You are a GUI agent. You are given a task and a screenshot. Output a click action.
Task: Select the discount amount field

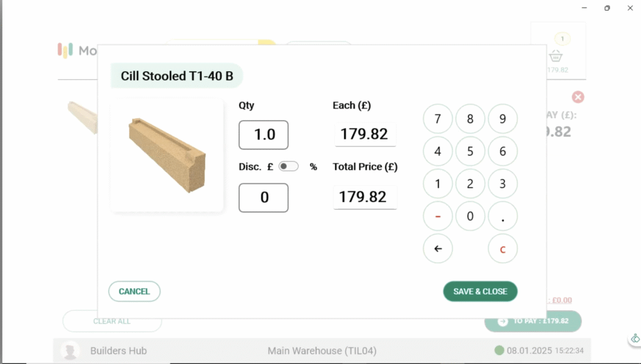pos(264,198)
